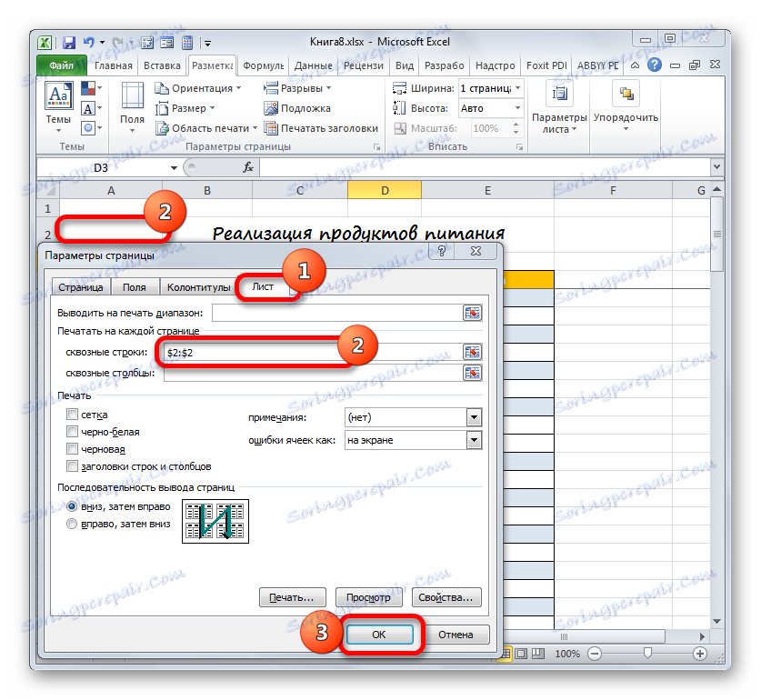761x700 pixels.
Task: Open the Поля margins button
Action: pos(132,108)
